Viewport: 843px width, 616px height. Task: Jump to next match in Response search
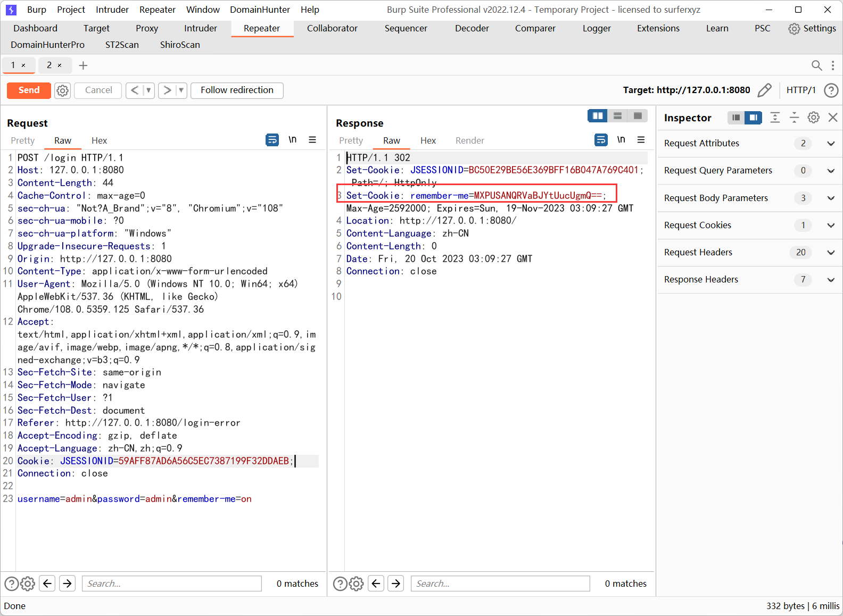[396, 584]
